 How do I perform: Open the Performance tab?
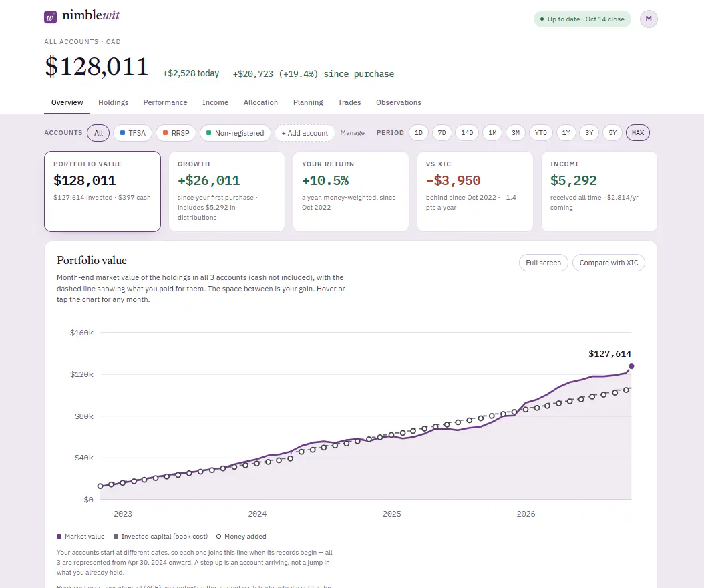165,102
